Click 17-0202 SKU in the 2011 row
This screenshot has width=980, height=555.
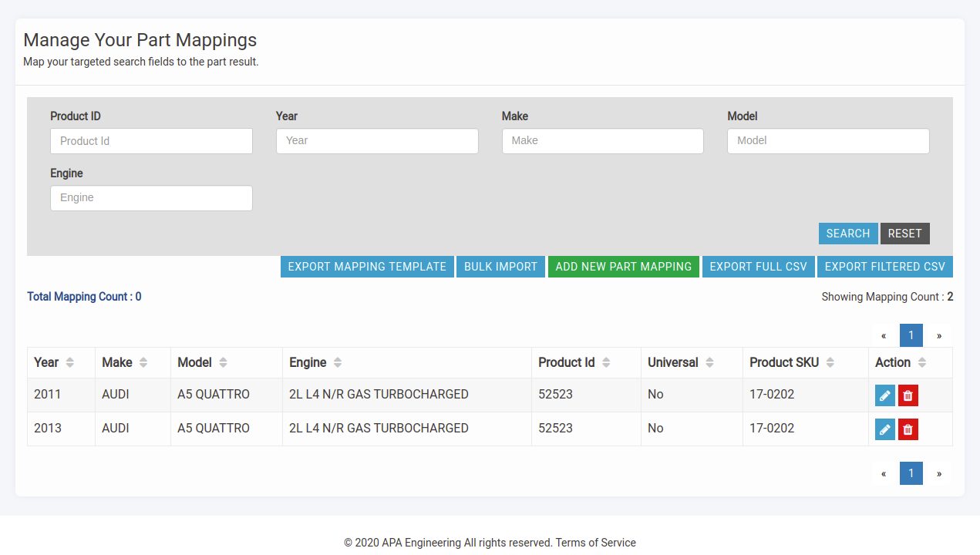(772, 395)
